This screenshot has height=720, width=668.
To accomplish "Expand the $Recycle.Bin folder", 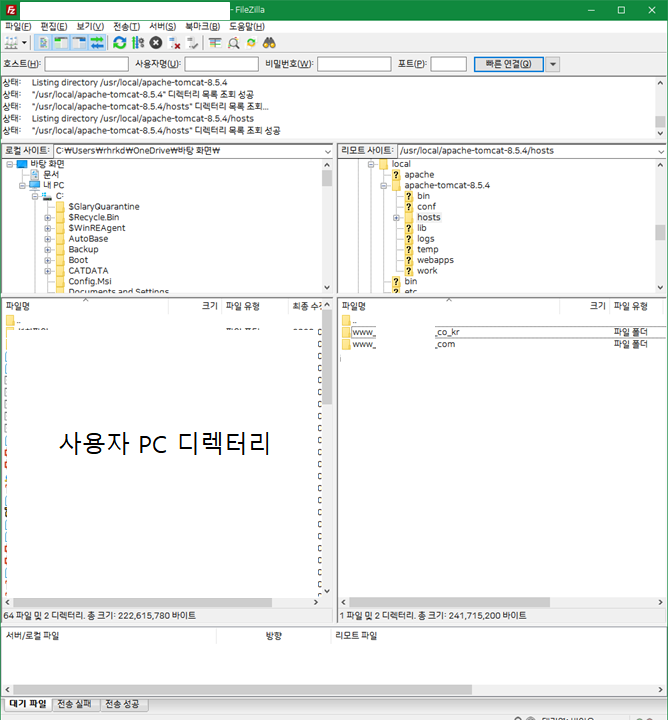I will point(48,218).
